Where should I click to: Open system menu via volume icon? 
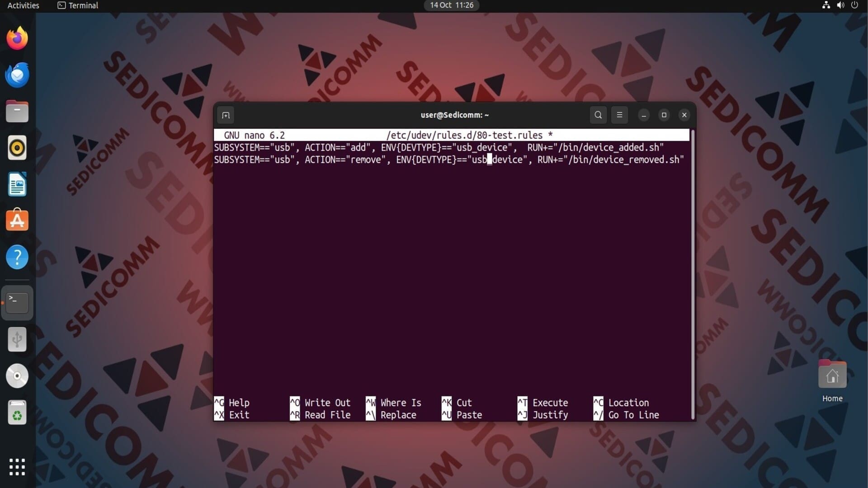[840, 5]
